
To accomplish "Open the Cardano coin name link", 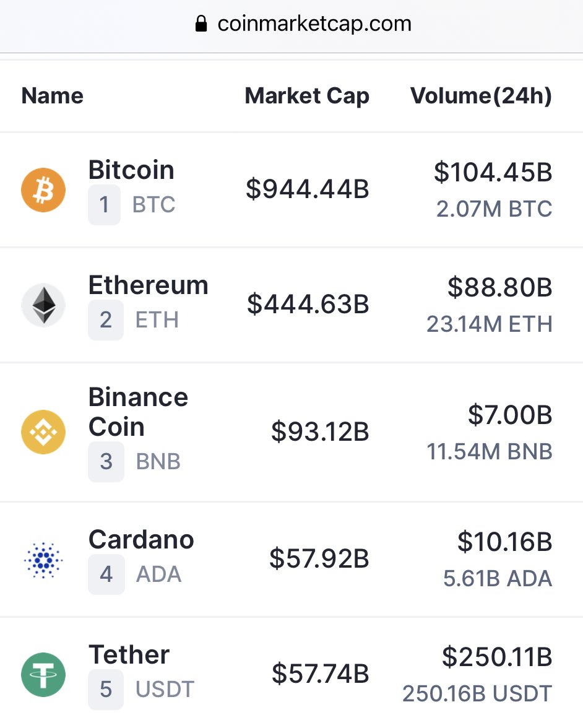I will click(141, 539).
